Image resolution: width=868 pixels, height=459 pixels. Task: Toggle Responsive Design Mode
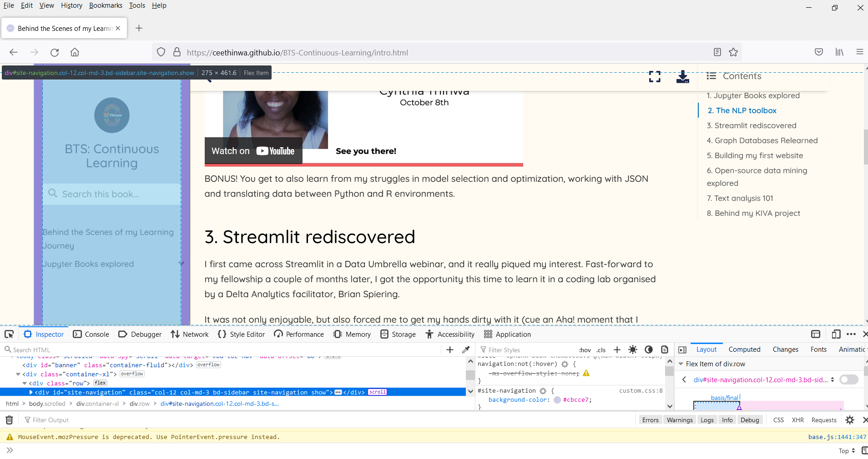(836, 334)
